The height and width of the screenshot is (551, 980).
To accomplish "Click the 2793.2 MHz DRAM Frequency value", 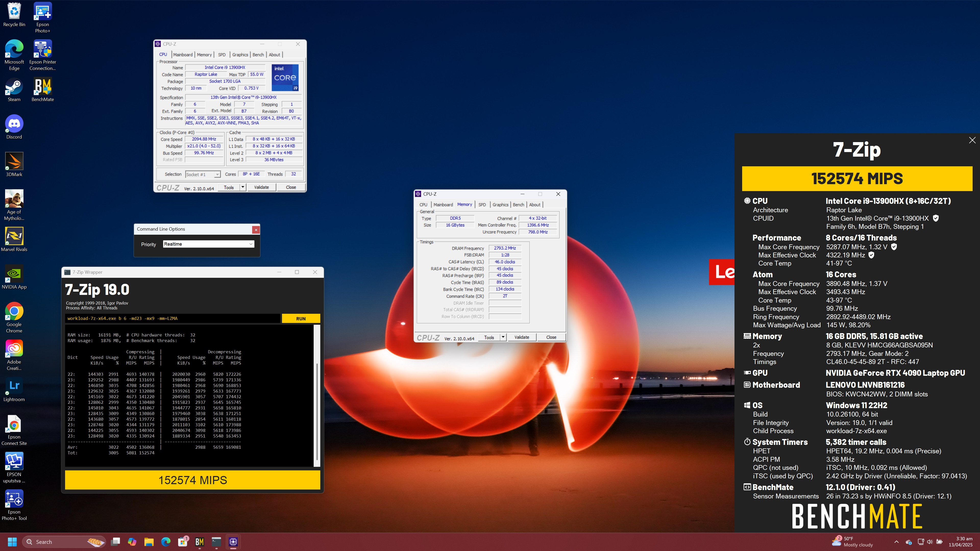I will point(505,248).
